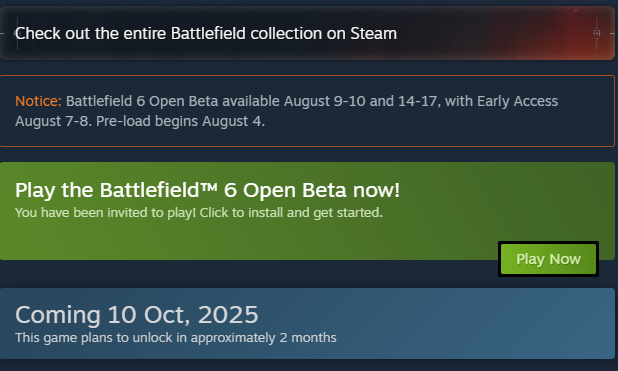The height and width of the screenshot is (371, 618).
Task: Click empty green area beside the beta heading
Action: pos(504,190)
